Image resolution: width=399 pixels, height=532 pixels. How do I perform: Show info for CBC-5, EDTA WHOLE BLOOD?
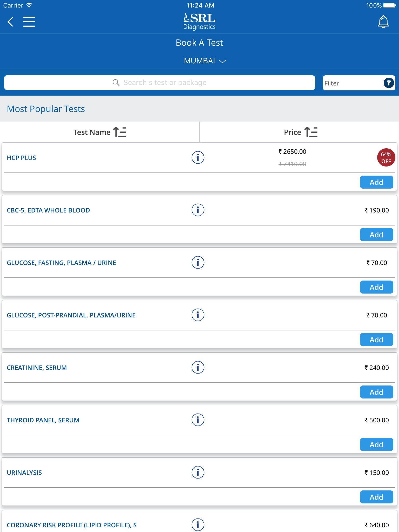click(x=198, y=210)
